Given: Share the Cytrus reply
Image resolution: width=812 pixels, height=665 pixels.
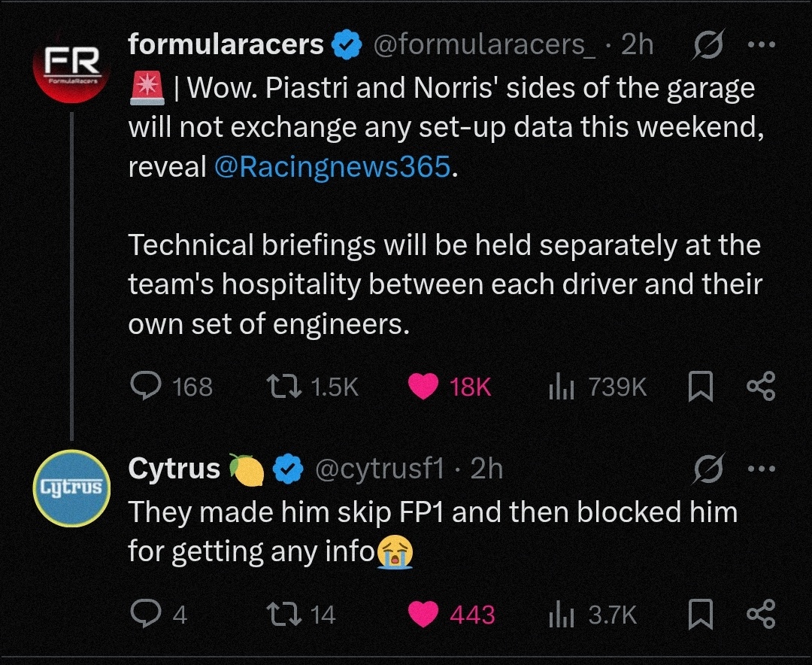Looking at the screenshot, I should (x=760, y=615).
